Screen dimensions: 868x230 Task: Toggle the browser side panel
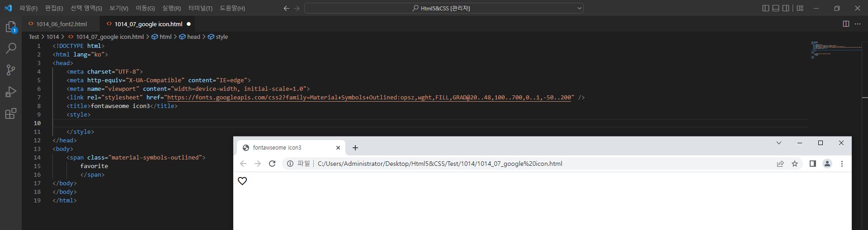click(x=812, y=164)
